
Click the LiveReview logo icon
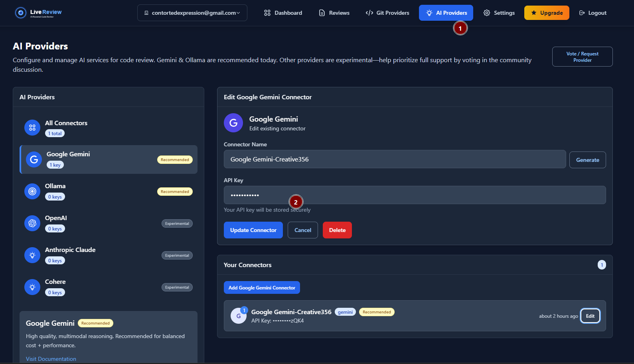click(x=21, y=13)
